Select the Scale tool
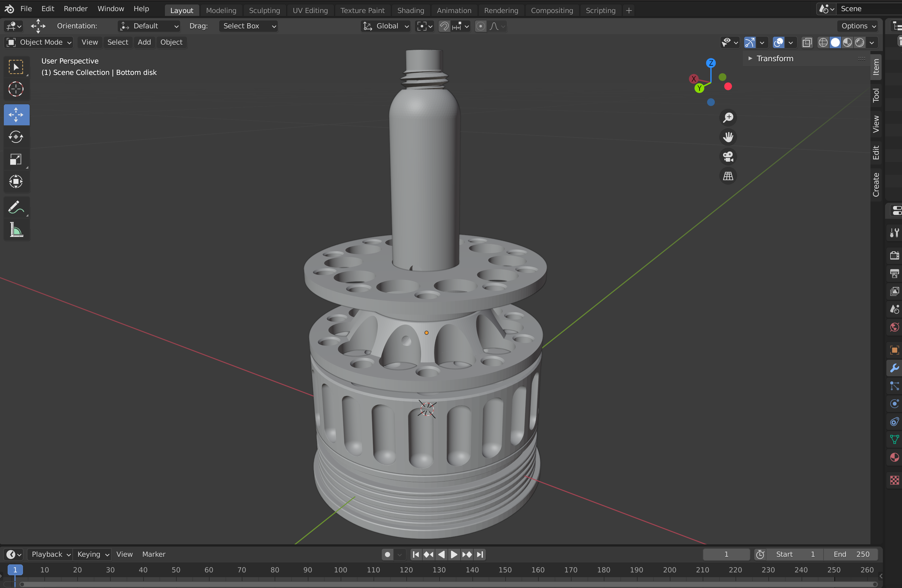The height and width of the screenshot is (588, 902). click(x=16, y=159)
